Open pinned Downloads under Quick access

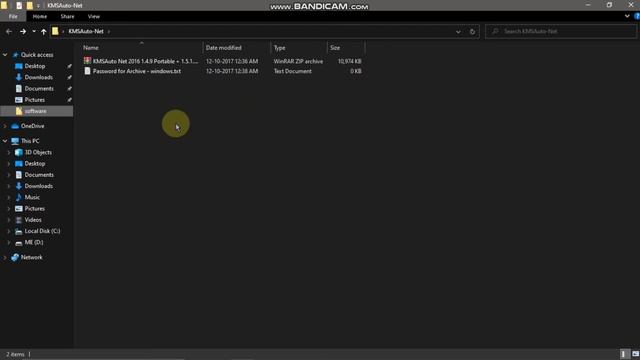38,77
